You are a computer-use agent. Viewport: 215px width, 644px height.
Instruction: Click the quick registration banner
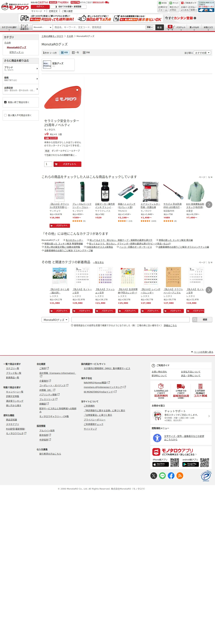point(181,18)
